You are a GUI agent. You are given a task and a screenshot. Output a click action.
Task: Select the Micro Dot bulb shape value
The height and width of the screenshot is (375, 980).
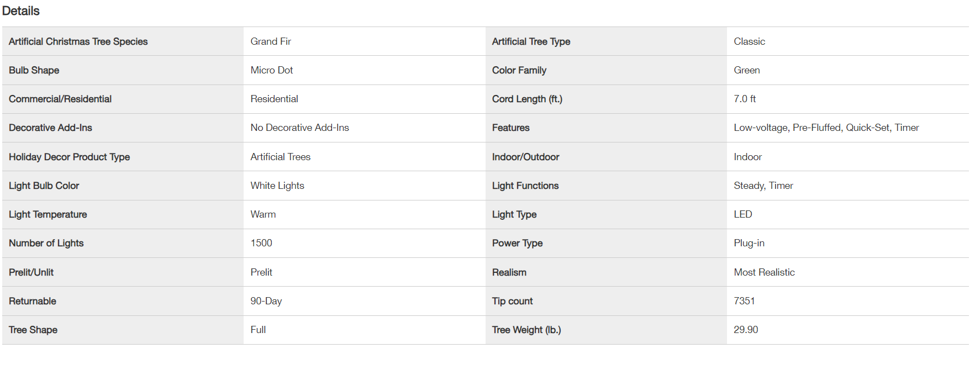pyautogui.click(x=271, y=70)
